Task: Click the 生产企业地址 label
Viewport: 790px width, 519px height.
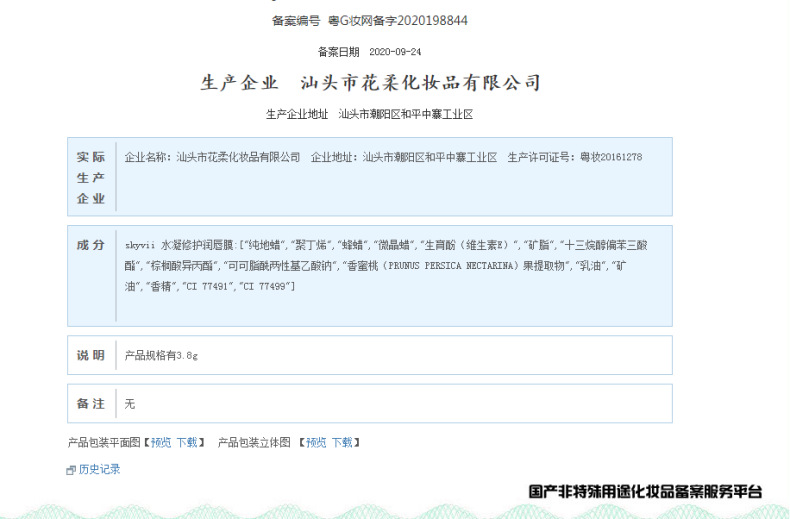Action: (x=297, y=114)
